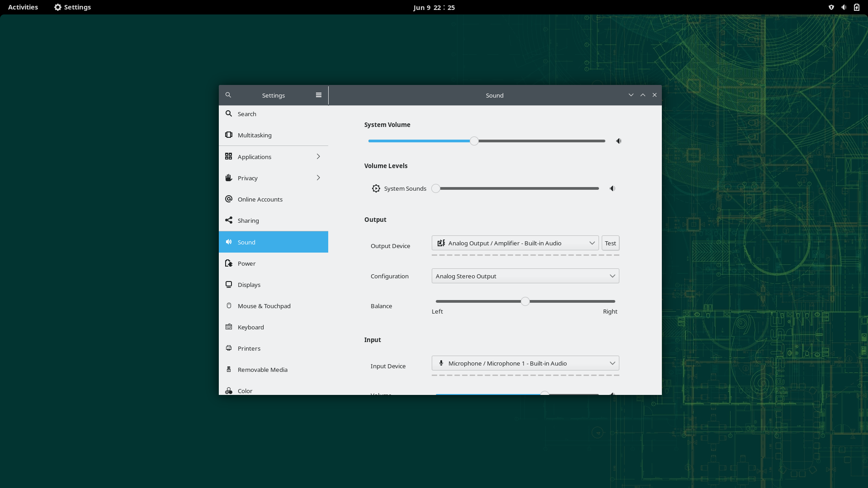
Task: Click the Power icon in sidebar
Action: pyautogui.click(x=229, y=263)
